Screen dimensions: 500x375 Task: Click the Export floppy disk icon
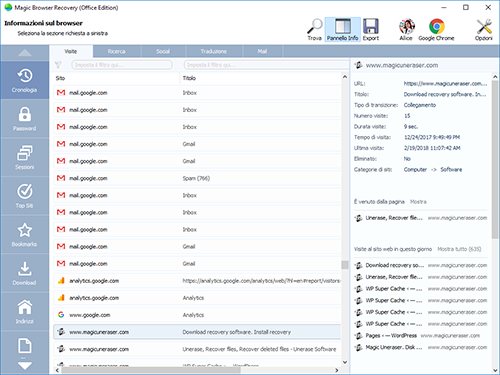(371, 29)
